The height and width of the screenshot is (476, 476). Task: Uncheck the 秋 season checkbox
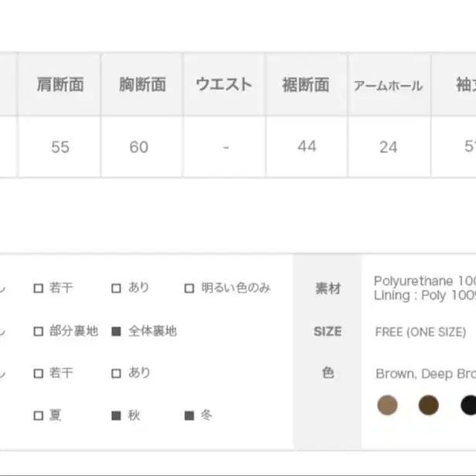[x=116, y=416]
